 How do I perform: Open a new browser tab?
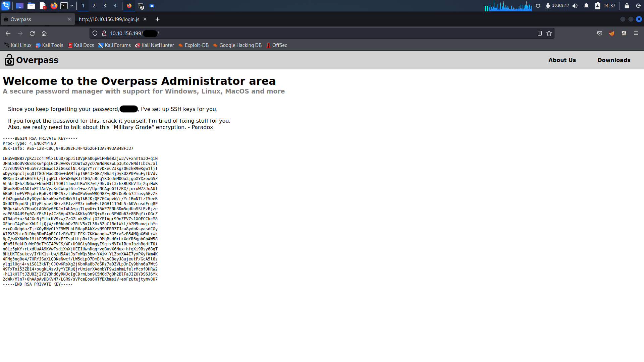click(157, 19)
